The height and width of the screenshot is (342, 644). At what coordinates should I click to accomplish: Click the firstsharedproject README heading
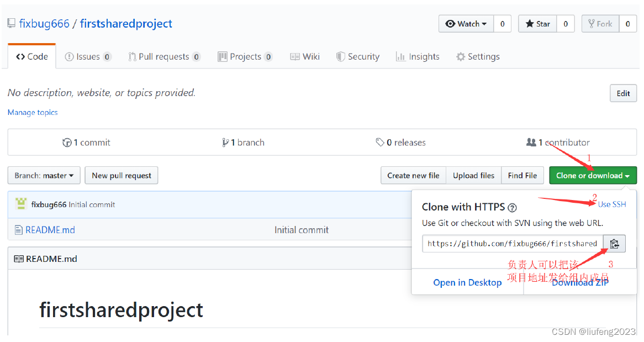pyautogui.click(x=121, y=310)
